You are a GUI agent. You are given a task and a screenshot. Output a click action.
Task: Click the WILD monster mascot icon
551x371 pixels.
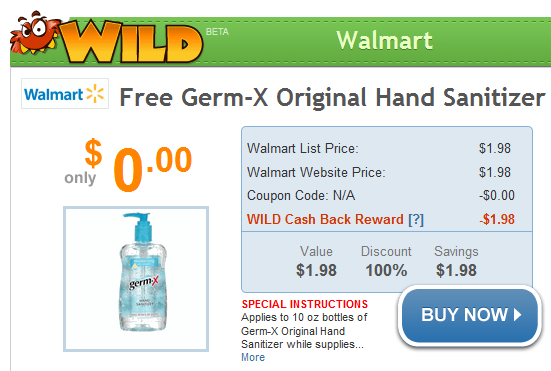(x=34, y=32)
